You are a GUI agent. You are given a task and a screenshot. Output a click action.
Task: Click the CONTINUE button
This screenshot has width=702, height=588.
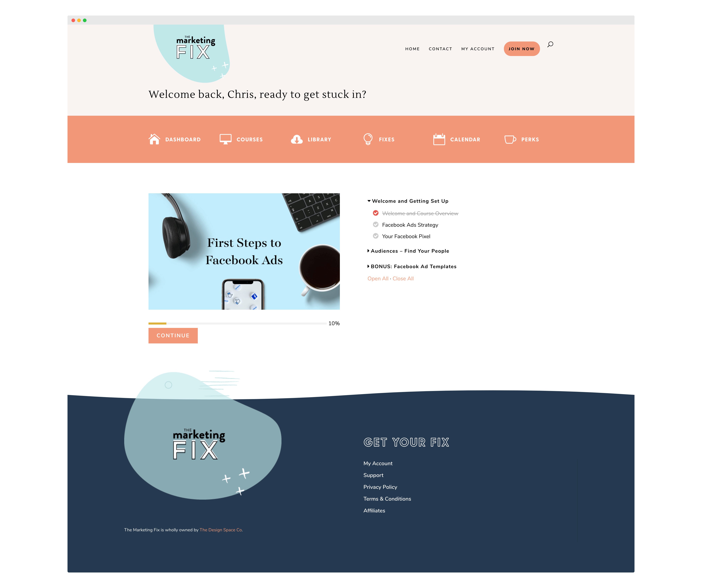click(x=173, y=335)
